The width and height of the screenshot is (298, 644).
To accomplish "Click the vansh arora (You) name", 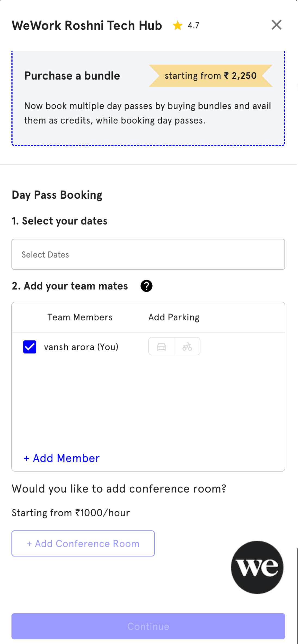I will tap(81, 347).
